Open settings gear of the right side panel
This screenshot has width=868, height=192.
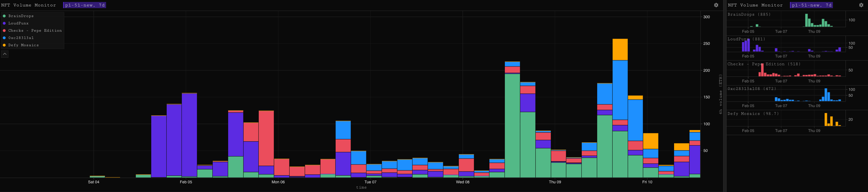point(861,5)
